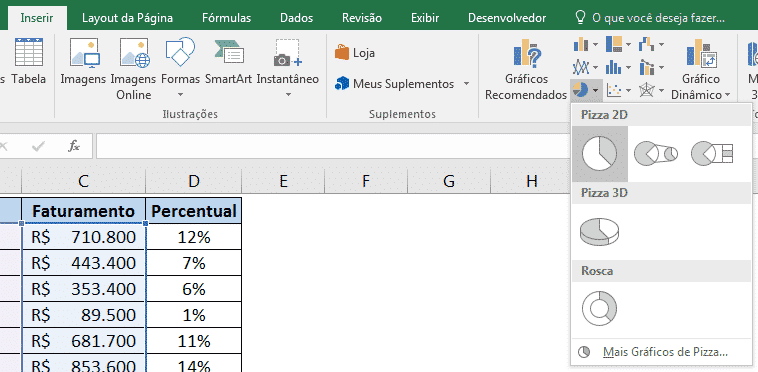758x372 pixels.
Task: Switch to the Revisão tab
Action: pyautogui.click(x=362, y=18)
